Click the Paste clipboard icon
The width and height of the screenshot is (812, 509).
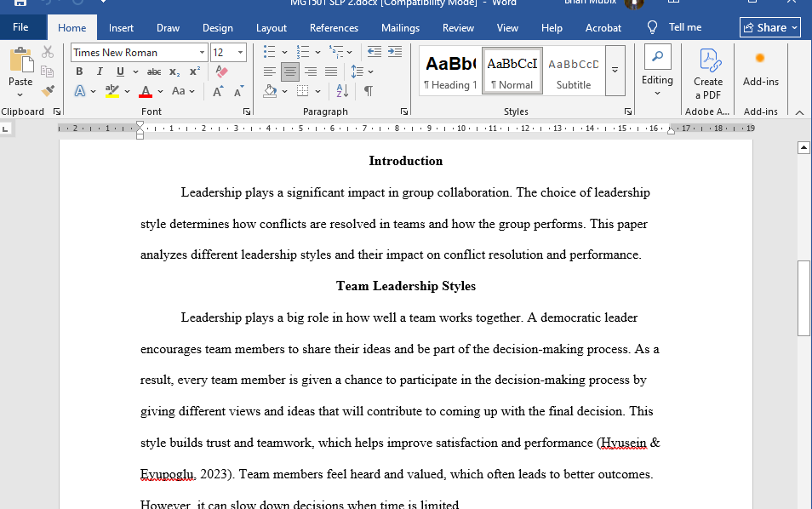tap(20, 60)
